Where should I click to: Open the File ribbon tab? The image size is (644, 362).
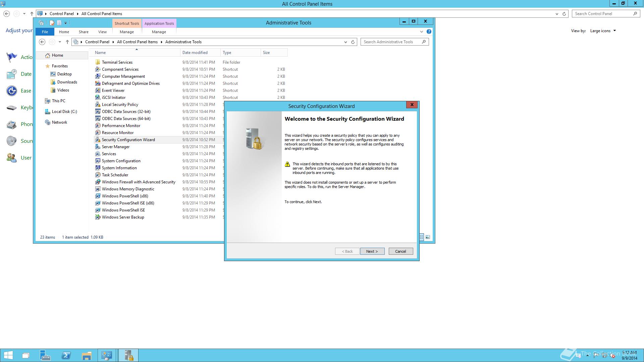[x=45, y=32]
